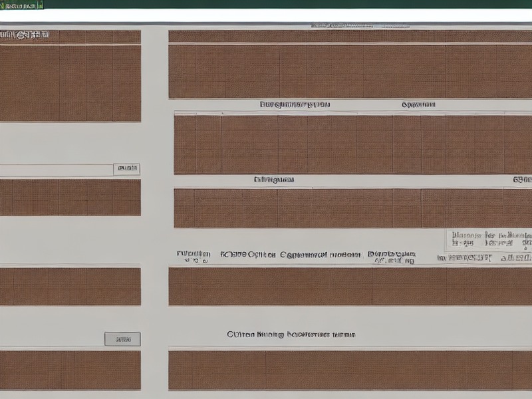This screenshot has height=399, width=532.
Task: Click the long heading above the second wide table
Action: [295, 104]
